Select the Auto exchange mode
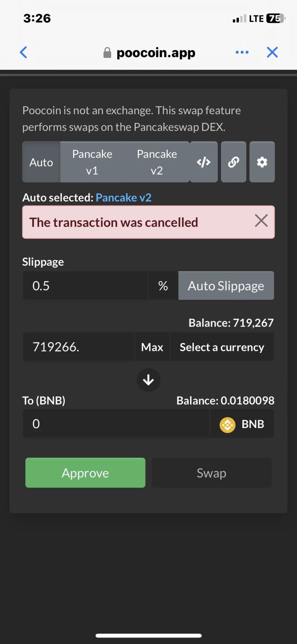297x644 pixels. click(x=41, y=162)
